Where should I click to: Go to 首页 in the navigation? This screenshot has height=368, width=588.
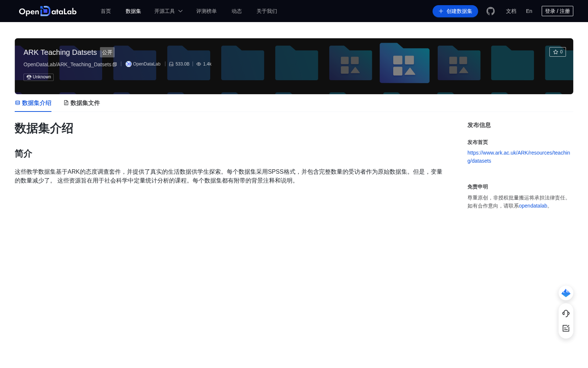click(106, 11)
